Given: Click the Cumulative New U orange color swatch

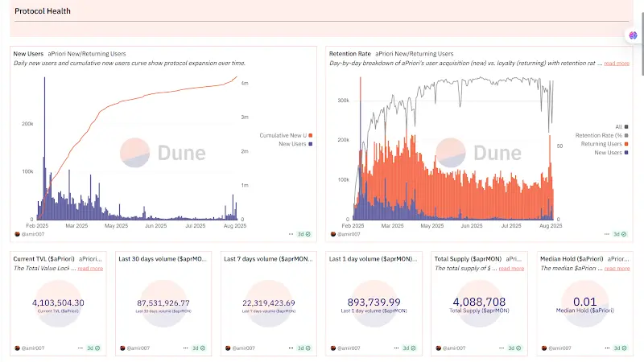Looking at the screenshot, I should (x=311, y=135).
